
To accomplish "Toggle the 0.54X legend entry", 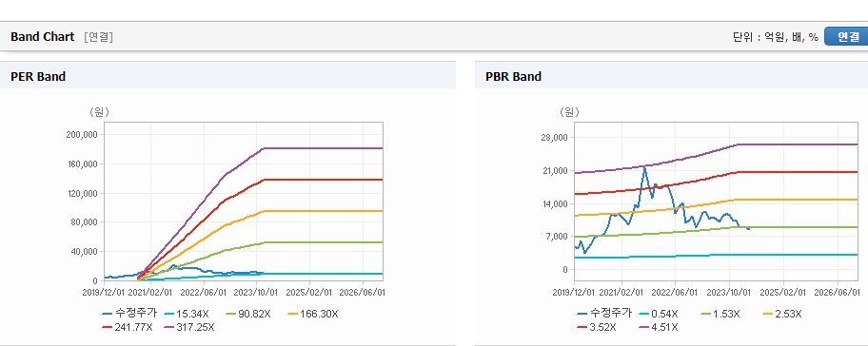I will point(658,314).
